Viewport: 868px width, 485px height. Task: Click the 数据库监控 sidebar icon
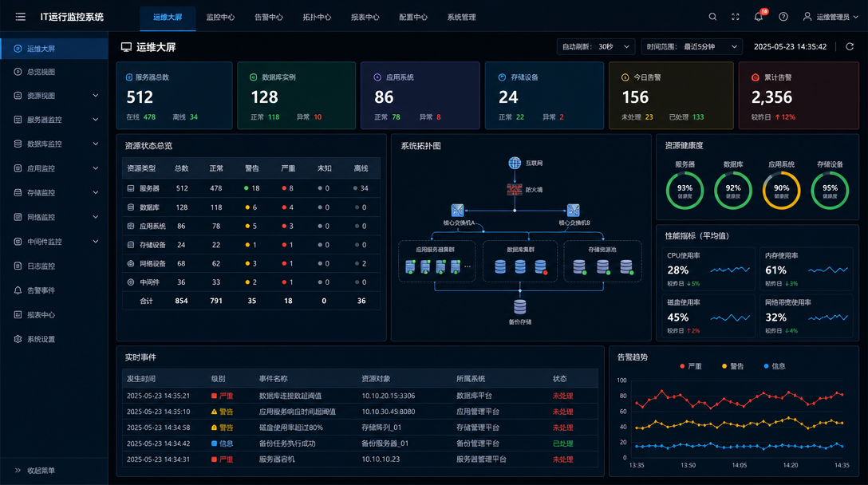click(18, 144)
